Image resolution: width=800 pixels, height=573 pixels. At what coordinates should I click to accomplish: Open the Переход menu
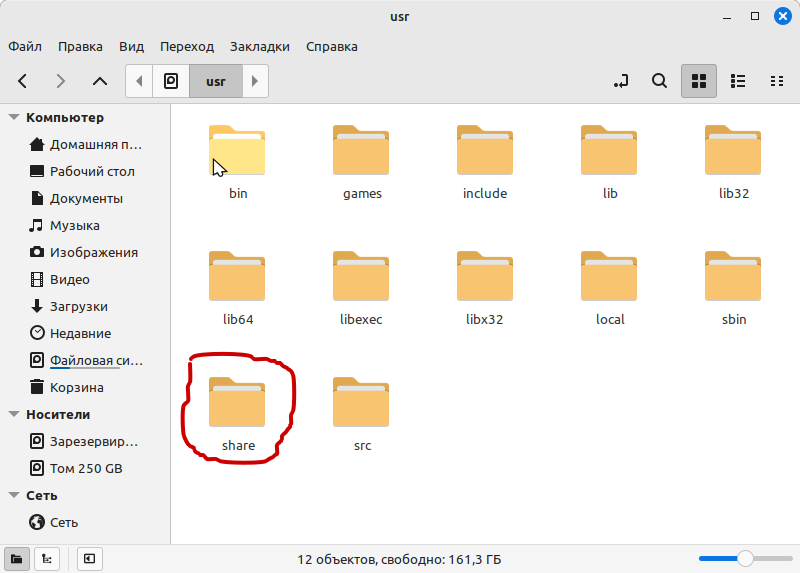(187, 46)
